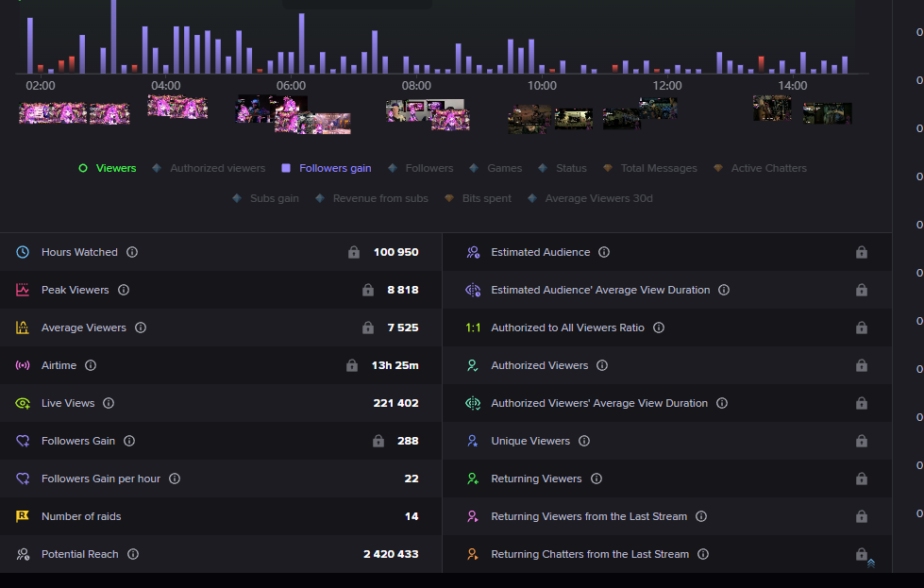Toggle the Followers chart series
This screenshot has width=924, height=588.
[x=421, y=168]
